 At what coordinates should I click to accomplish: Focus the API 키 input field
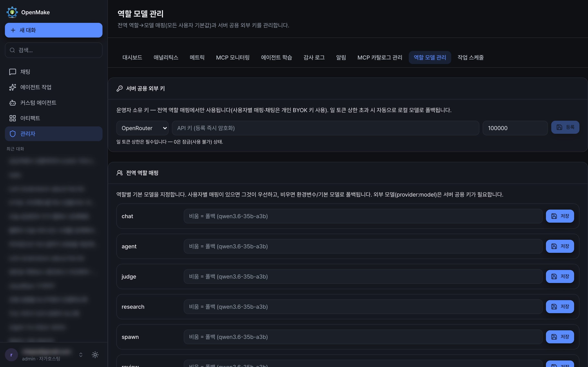coord(326,128)
